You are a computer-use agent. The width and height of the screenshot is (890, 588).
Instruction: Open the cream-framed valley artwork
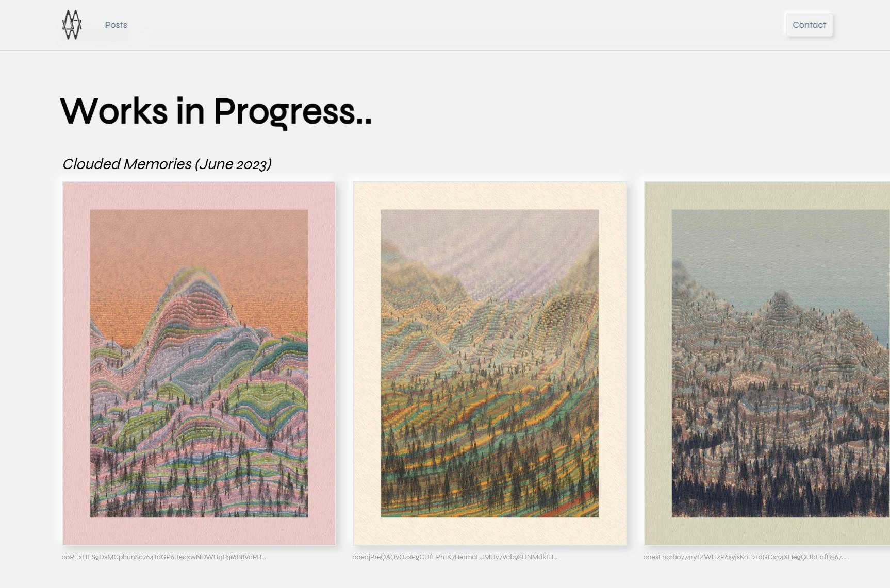point(489,363)
